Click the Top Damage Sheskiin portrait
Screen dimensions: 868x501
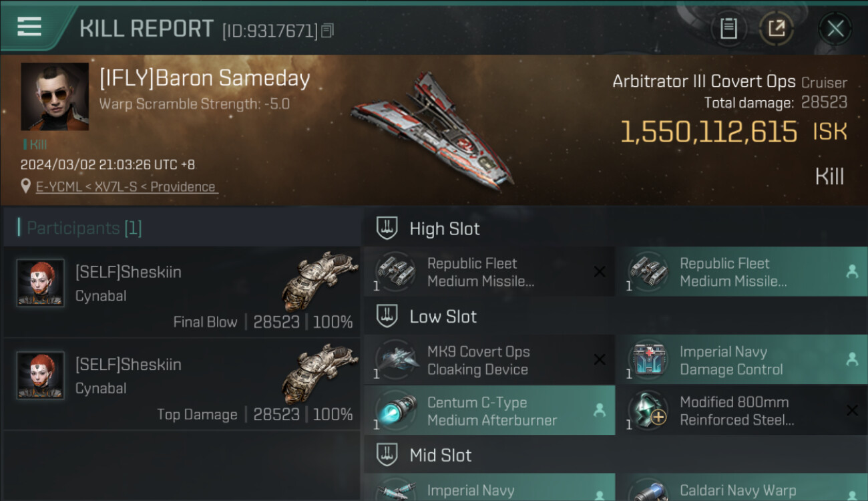coord(40,375)
